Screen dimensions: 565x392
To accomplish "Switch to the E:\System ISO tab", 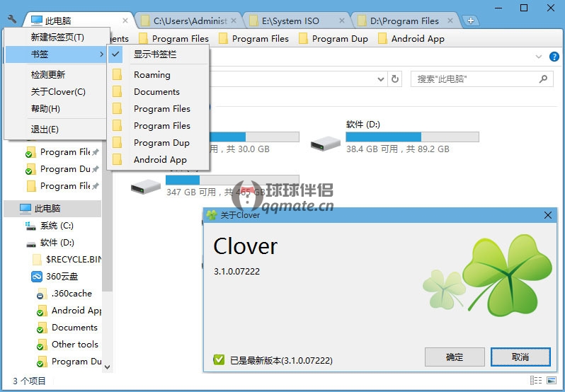I will [290, 21].
